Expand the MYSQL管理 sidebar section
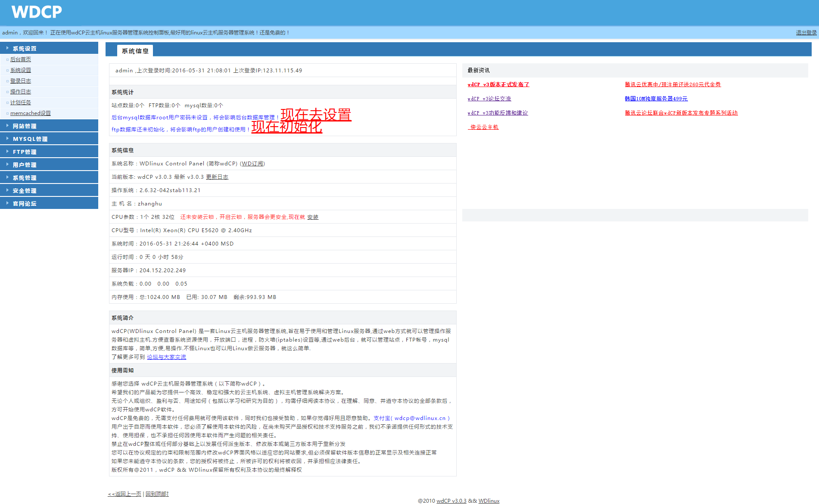Viewport: 819px width, 504px height. coord(30,139)
